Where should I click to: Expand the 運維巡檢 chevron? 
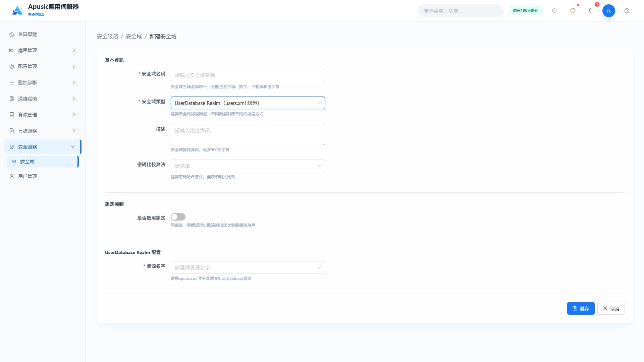(74, 99)
